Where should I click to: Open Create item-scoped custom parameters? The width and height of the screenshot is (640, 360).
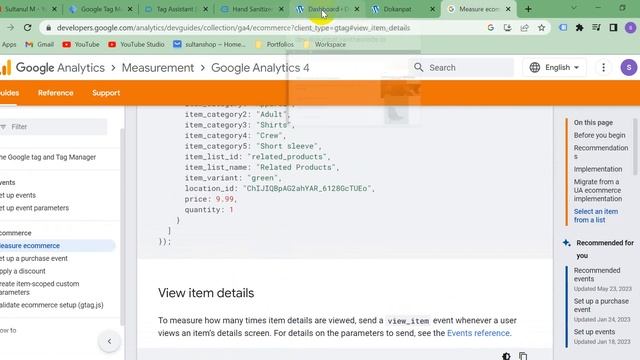[x=40, y=288]
